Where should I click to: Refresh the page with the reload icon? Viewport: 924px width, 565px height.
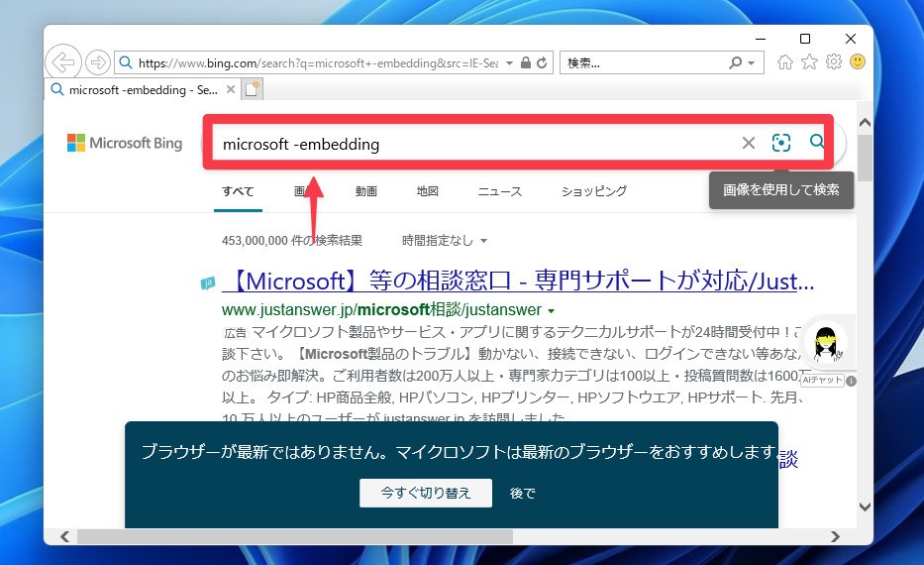coord(542,62)
